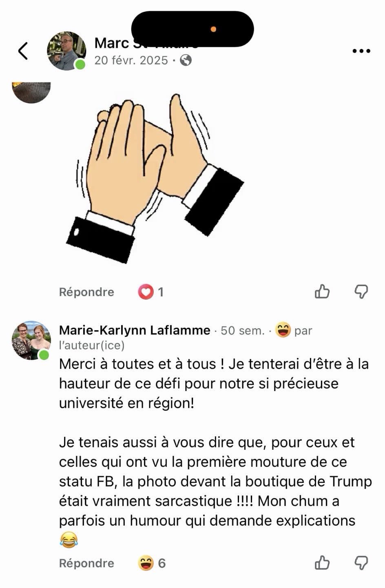Thumbs up Marie-Karlynn Laflamme's comment
Image resolution: width=385 pixels, height=588 pixels.
click(322, 563)
